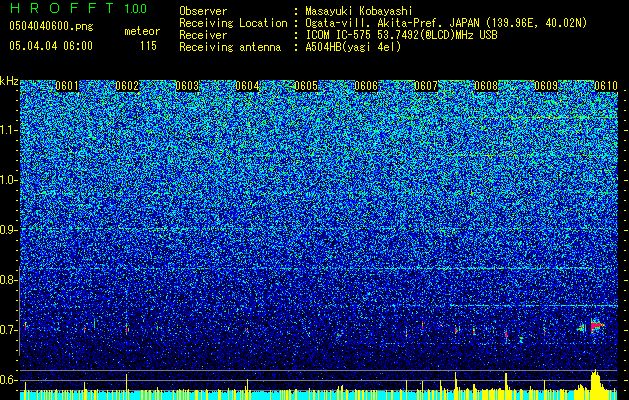Click the 0605 time marker

pyautogui.click(x=306, y=86)
